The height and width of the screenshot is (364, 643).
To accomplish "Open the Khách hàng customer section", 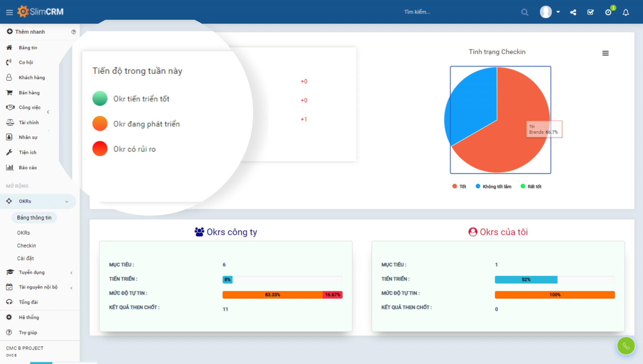I will tap(32, 77).
